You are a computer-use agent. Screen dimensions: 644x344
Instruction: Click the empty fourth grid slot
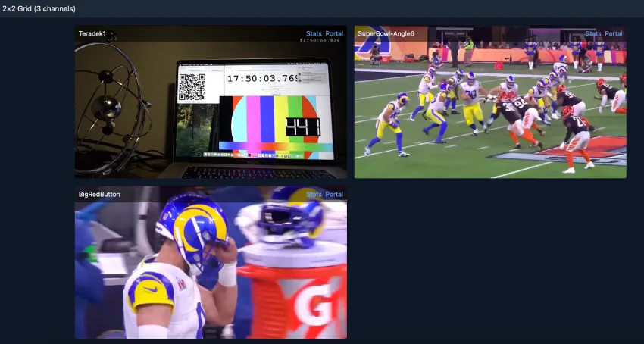[490, 262]
